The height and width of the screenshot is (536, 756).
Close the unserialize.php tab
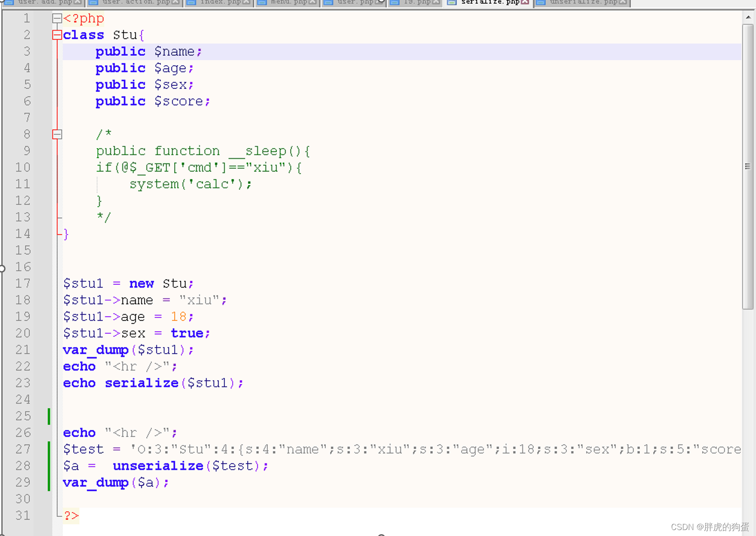tap(622, 2)
